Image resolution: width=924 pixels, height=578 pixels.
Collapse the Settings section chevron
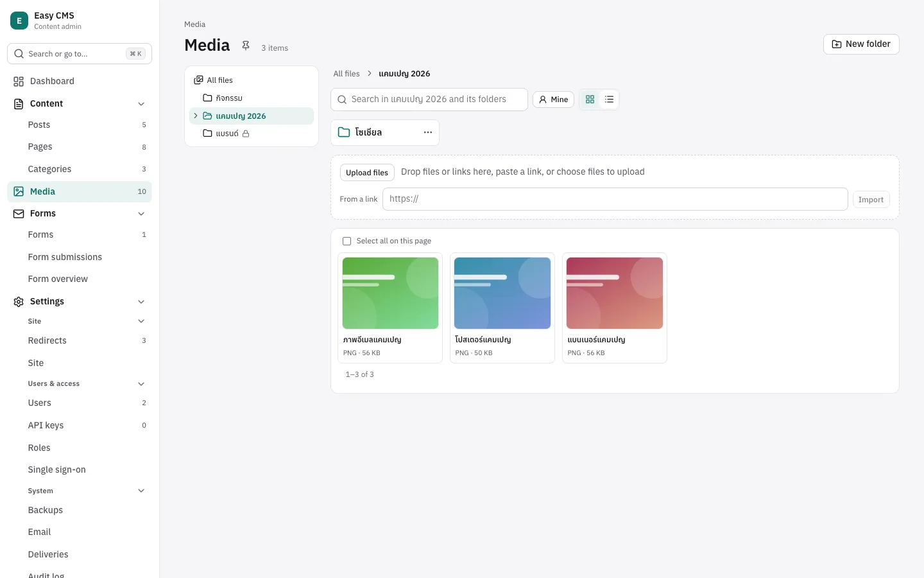tap(141, 302)
